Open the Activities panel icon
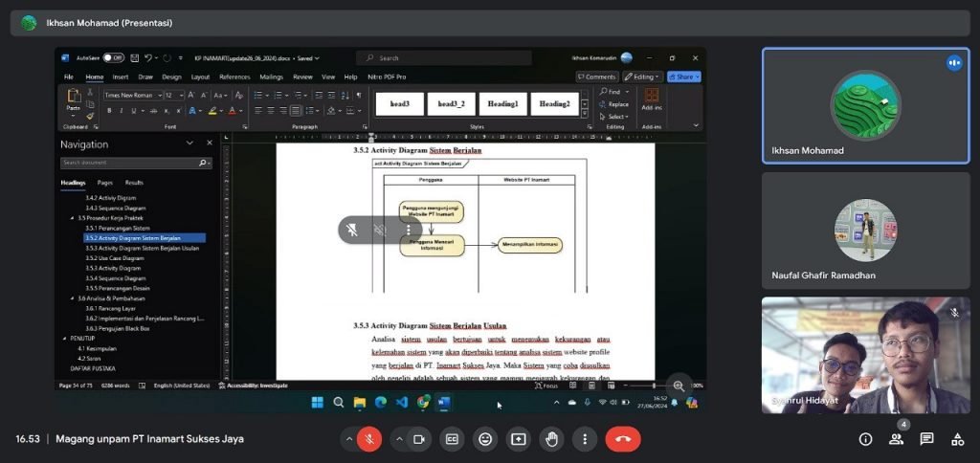Image resolution: width=980 pixels, height=463 pixels. pos(957,439)
